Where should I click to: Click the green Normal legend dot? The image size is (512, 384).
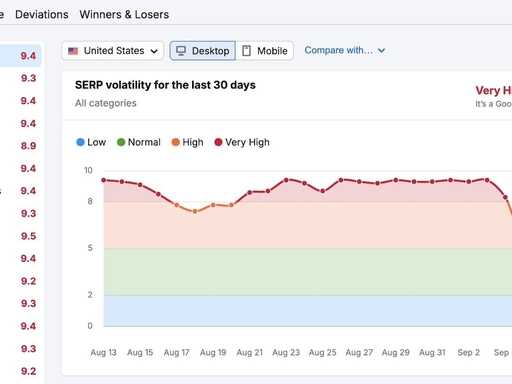(121, 142)
